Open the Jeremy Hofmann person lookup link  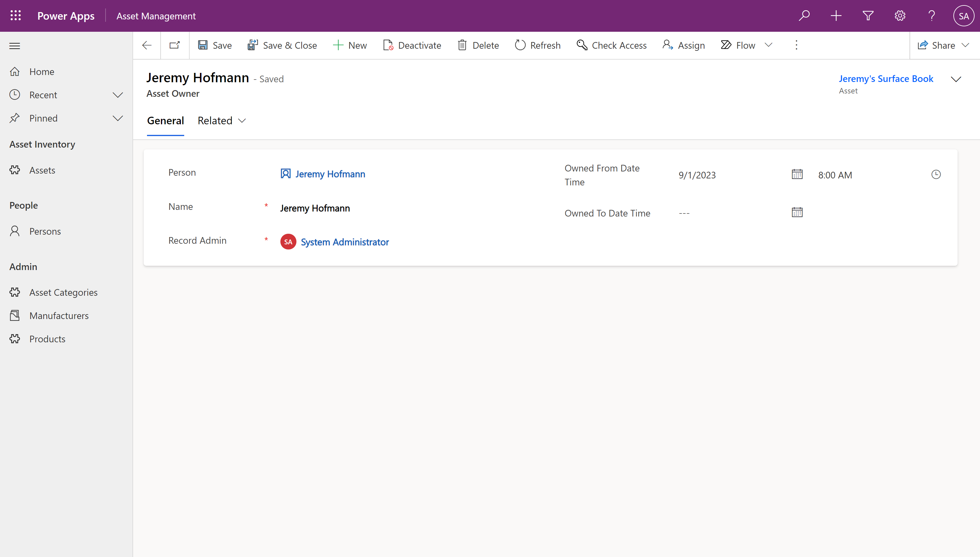tap(330, 174)
